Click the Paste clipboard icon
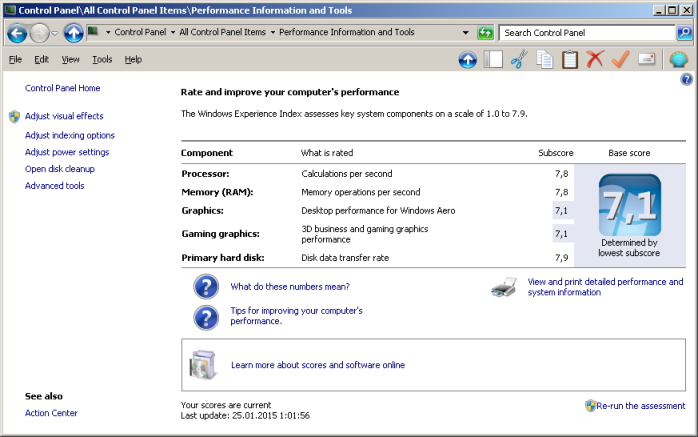This screenshot has width=698, height=437. 569,60
